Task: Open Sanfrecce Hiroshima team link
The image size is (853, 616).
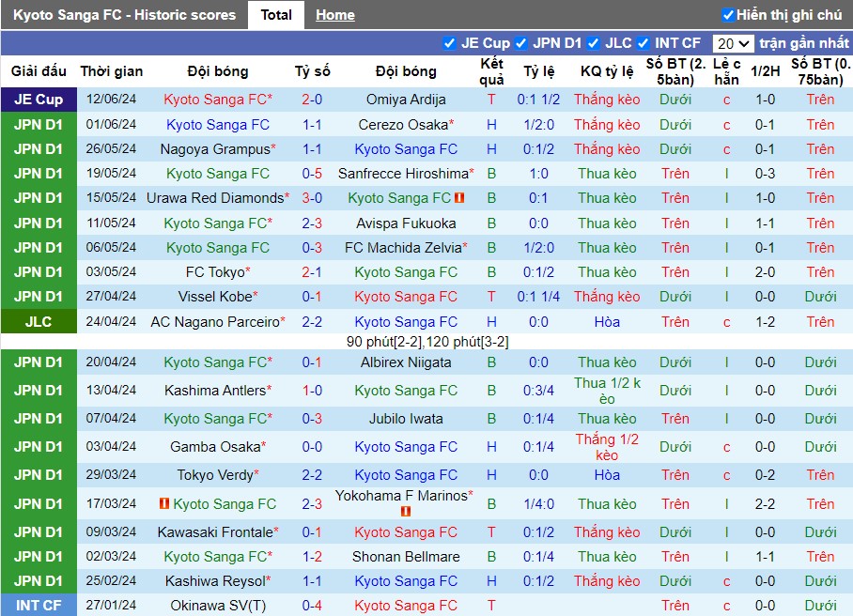Action: coord(403,174)
